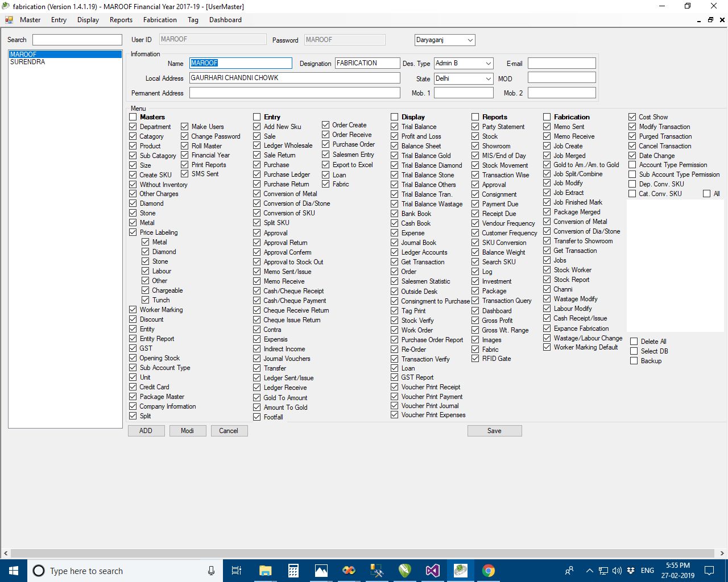
Task: Open the State dropdown showing Delhi
Action: 488,79
